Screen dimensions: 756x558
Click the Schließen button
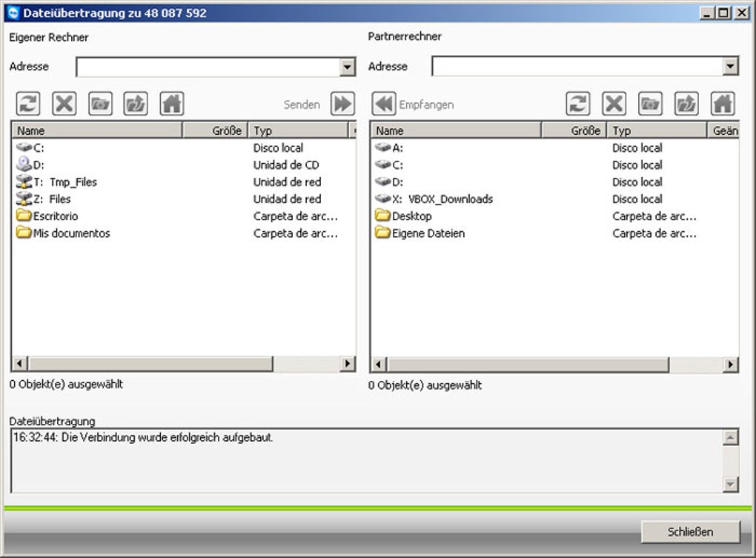691,531
